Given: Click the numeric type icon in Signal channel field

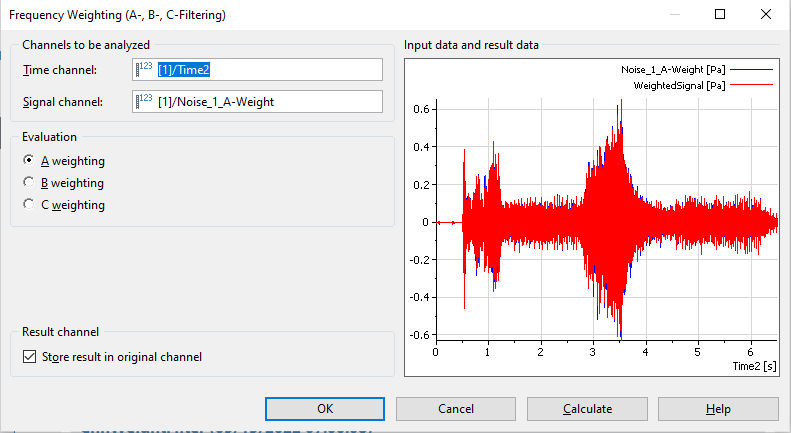Looking at the screenshot, I should pos(144,101).
